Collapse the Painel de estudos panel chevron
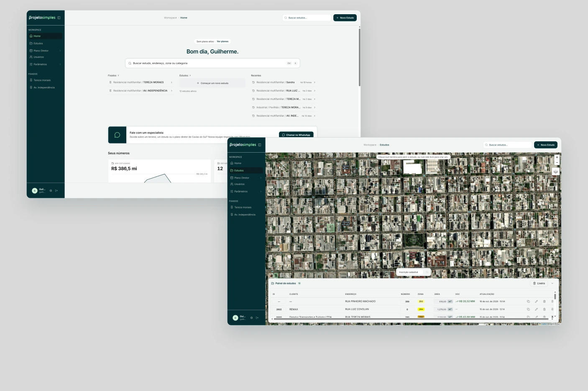The width and height of the screenshot is (588, 391). [552, 284]
